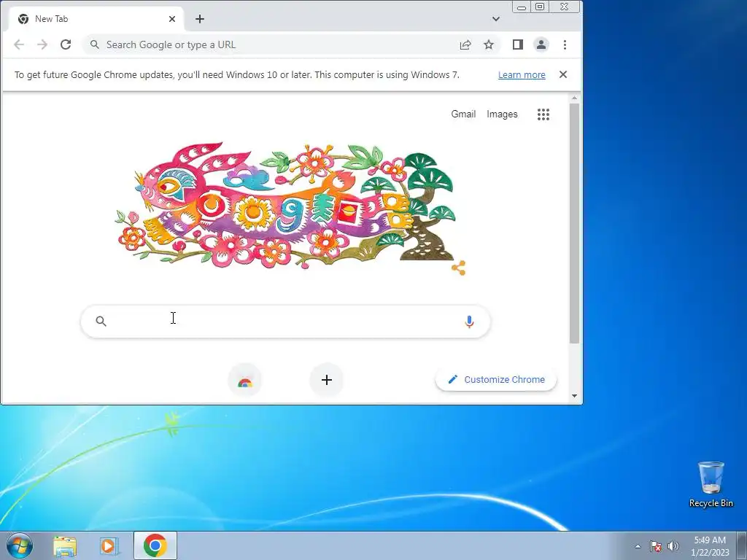Close the New Tab tab
The image size is (747, 560).
pyautogui.click(x=172, y=19)
